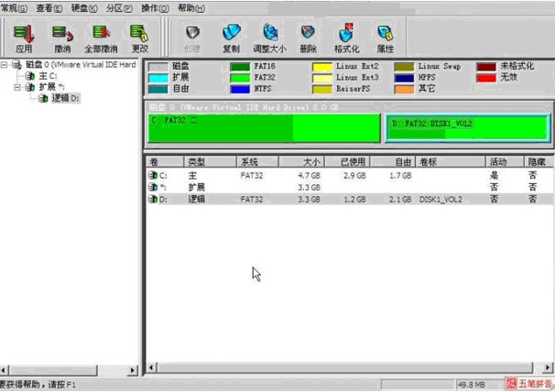
Task: Collapse the 扩展 *: tree node
Action: pyautogui.click(x=16, y=87)
